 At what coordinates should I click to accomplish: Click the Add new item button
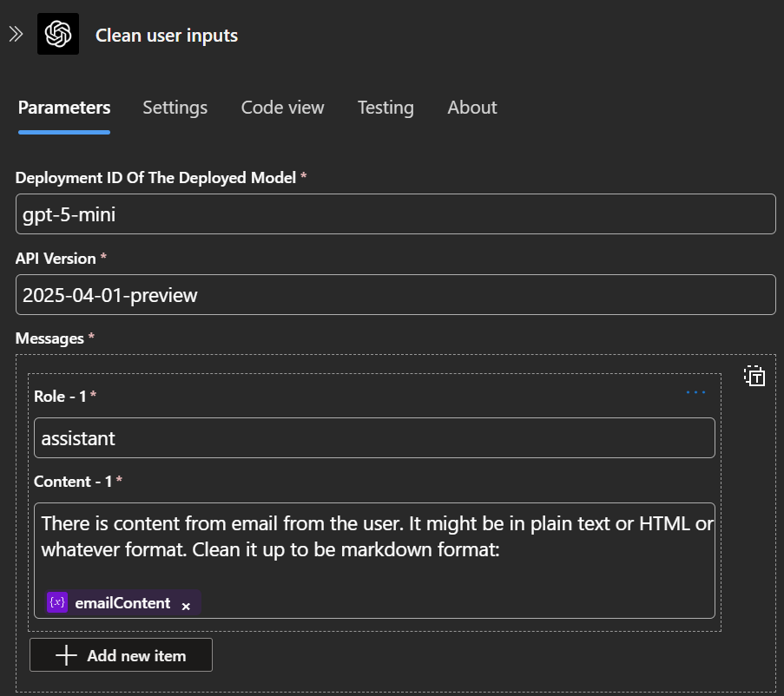tap(121, 655)
